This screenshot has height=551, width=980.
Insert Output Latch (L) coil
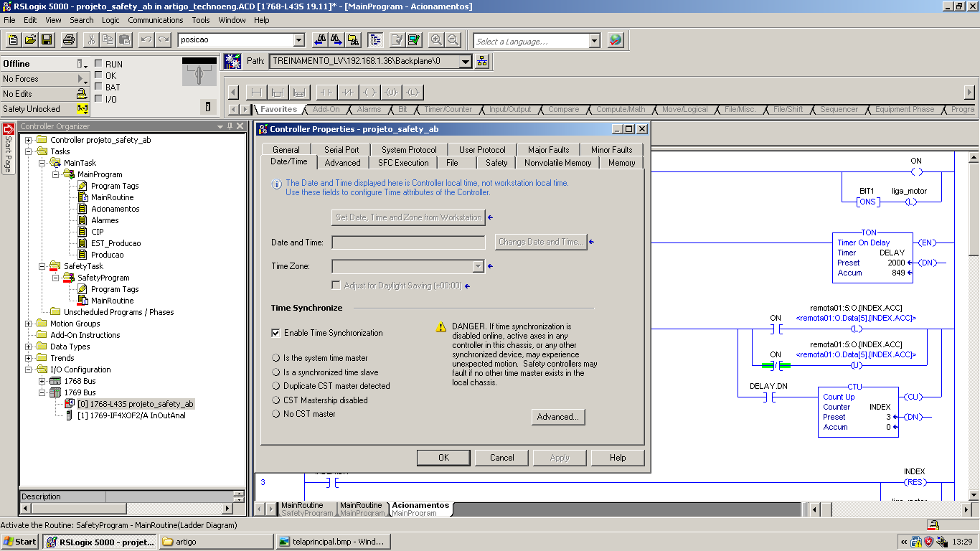[x=413, y=92]
